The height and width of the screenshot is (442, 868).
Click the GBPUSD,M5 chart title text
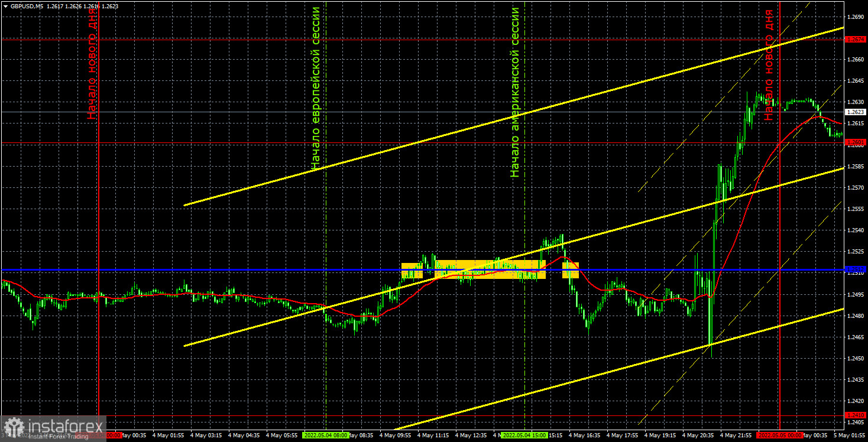pos(27,6)
